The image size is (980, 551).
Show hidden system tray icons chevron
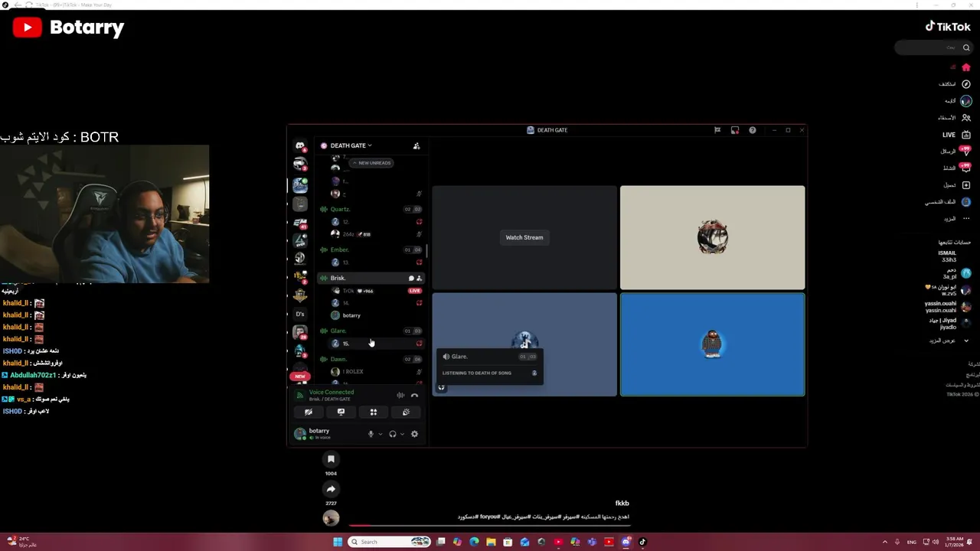[x=885, y=542]
